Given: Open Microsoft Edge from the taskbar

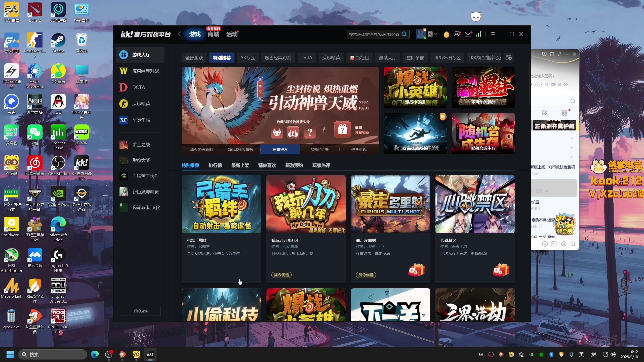Looking at the screenshot, I should point(95,354).
